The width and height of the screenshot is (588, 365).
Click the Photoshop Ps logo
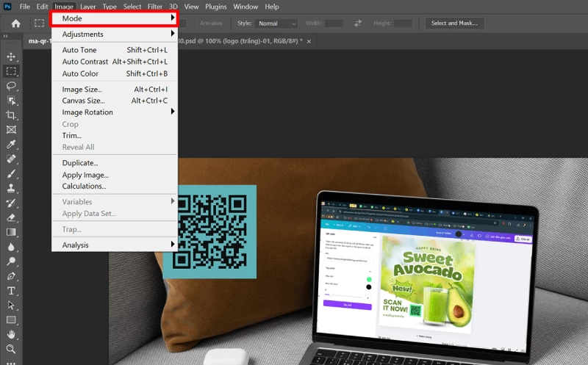tap(7, 7)
